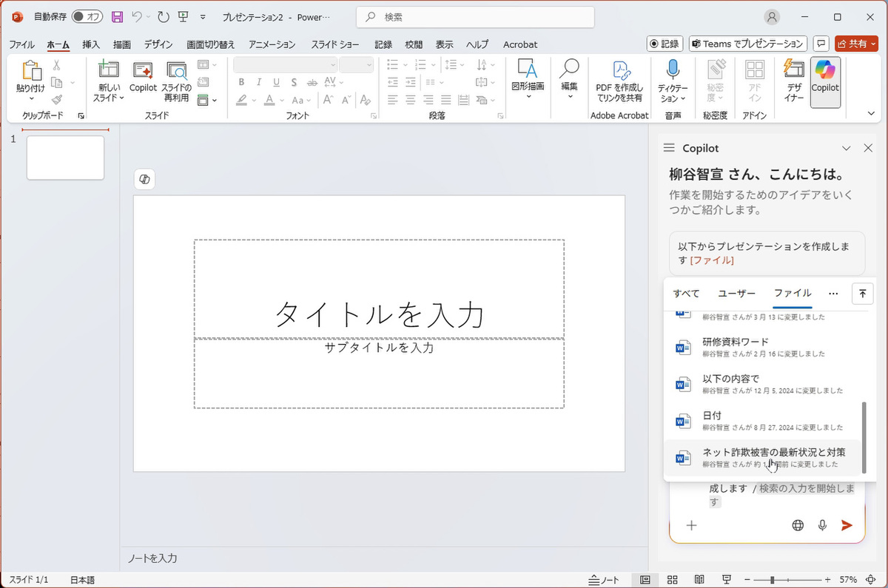Screen dimensions: 888x588
Task: Open the Insert (挿入) ribbon tab
Action: [91, 44]
